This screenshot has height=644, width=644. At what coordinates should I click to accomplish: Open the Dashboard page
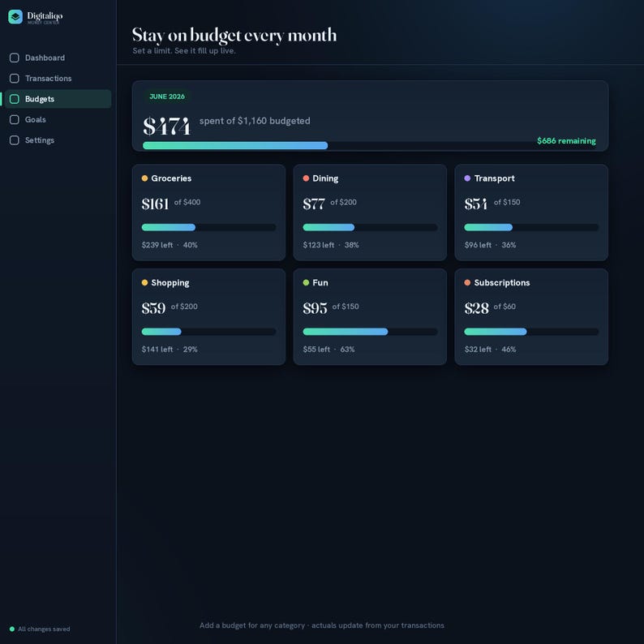58,58
